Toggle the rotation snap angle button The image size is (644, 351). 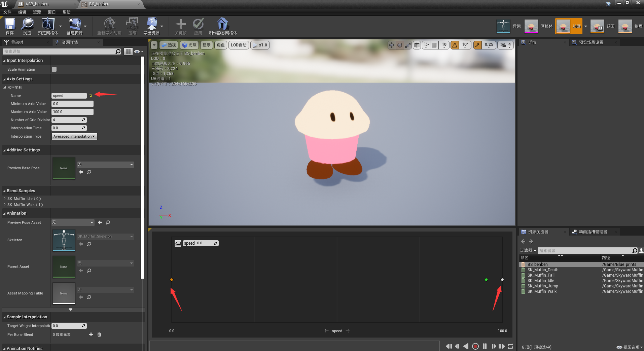(x=455, y=45)
